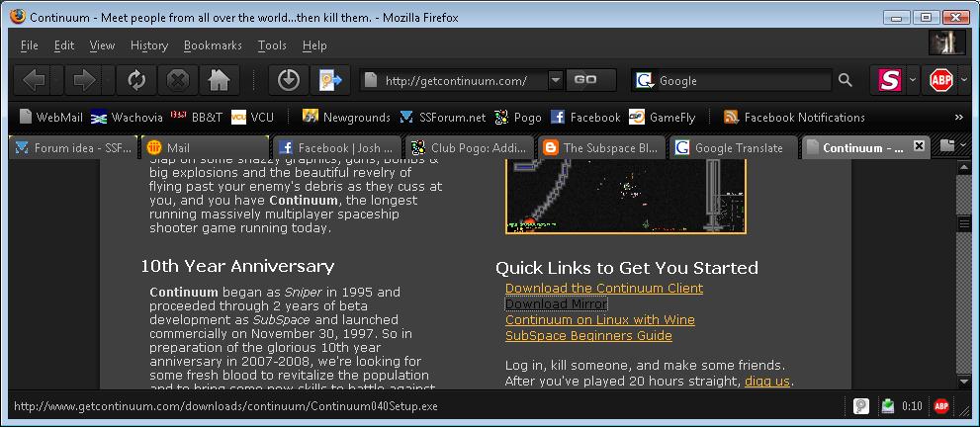Open the Help menu

(314, 45)
